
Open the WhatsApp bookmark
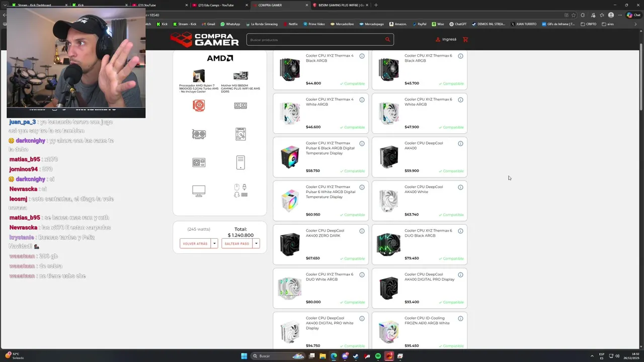(230, 24)
